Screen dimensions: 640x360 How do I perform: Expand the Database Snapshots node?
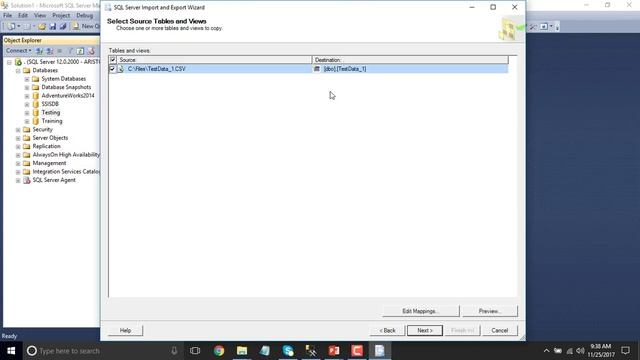pos(27,87)
